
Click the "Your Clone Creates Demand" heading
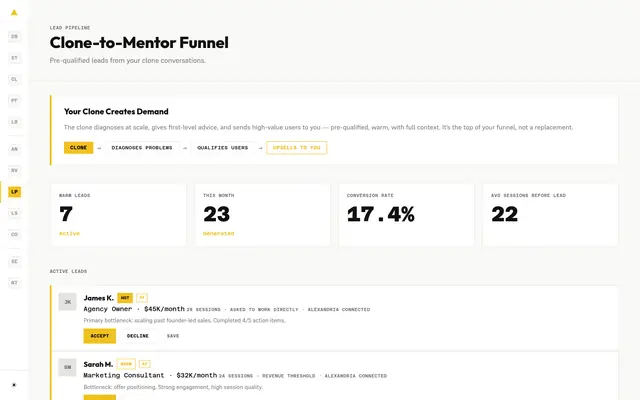116,111
